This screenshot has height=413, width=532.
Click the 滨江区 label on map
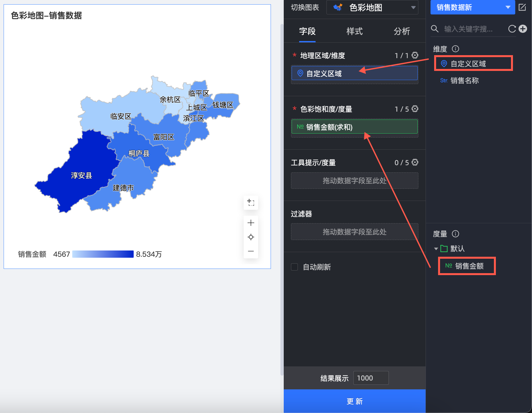194,118
